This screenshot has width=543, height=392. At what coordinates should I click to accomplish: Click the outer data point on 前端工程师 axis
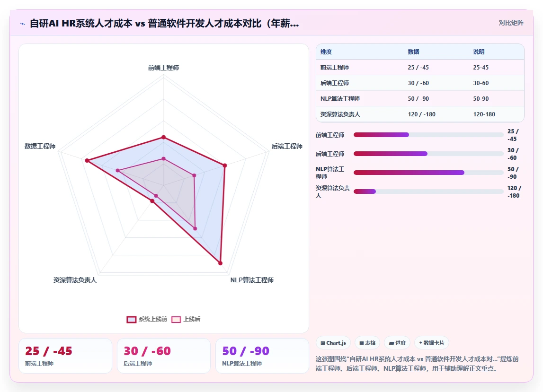pos(164,137)
